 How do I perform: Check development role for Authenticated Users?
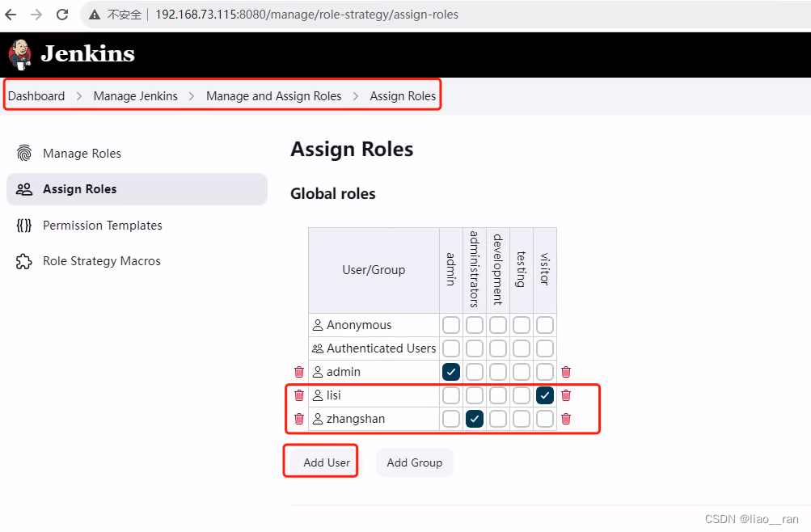[x=497, y=348]
